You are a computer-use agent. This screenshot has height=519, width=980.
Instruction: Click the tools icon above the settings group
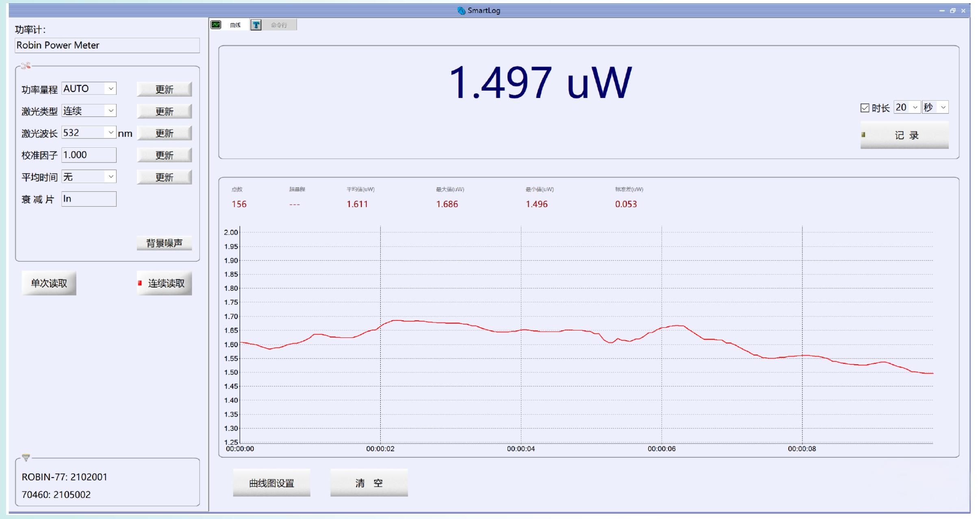26,65
